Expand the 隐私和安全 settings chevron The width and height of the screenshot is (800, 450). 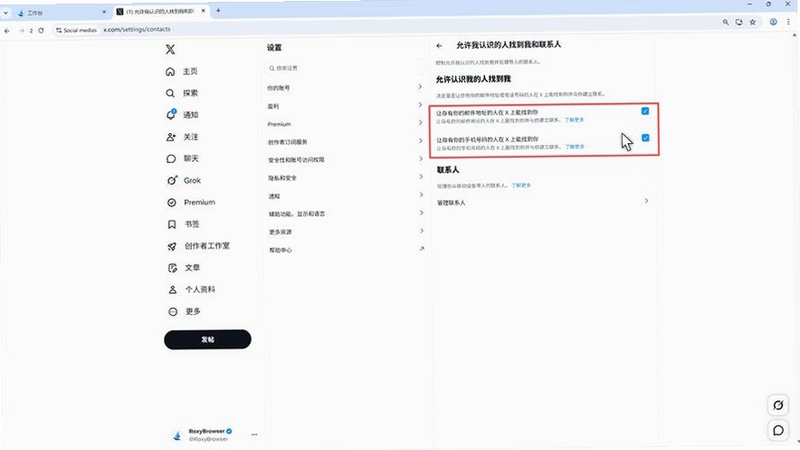[x=421, y=177]
